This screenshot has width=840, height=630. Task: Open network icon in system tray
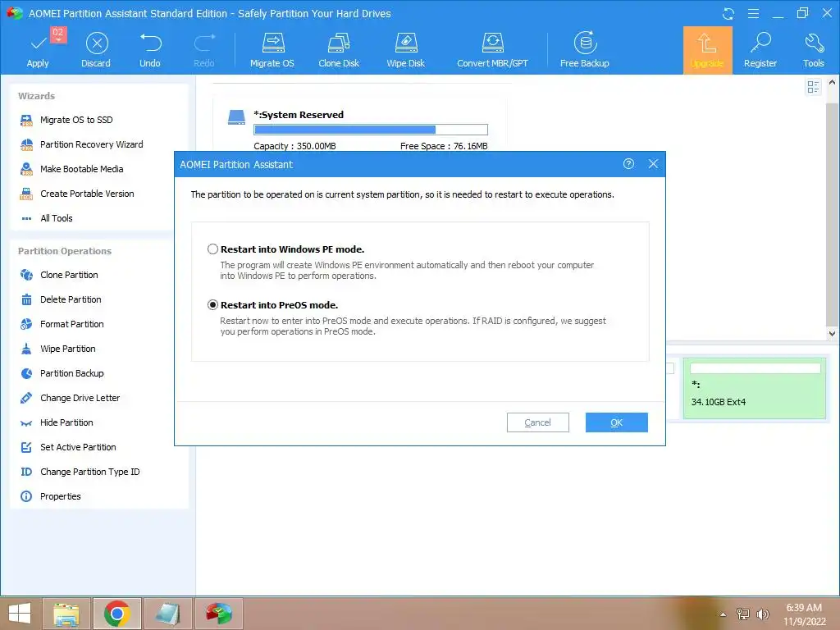pos(743,614)
